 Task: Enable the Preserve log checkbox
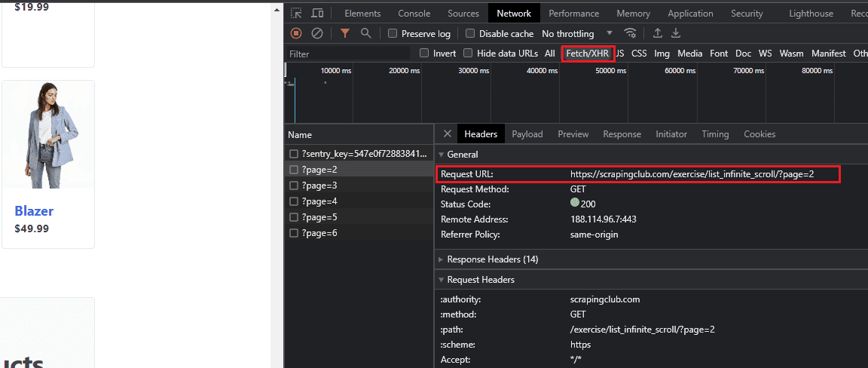tap(393, 33)
